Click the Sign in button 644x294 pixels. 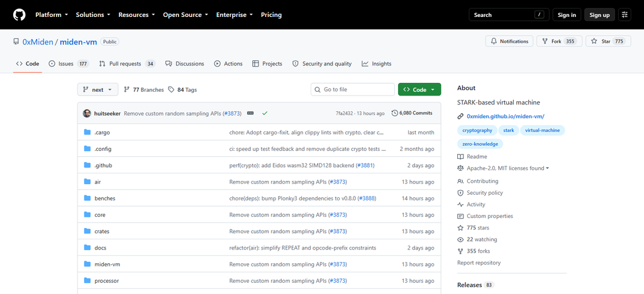click(x=567, y=14)
